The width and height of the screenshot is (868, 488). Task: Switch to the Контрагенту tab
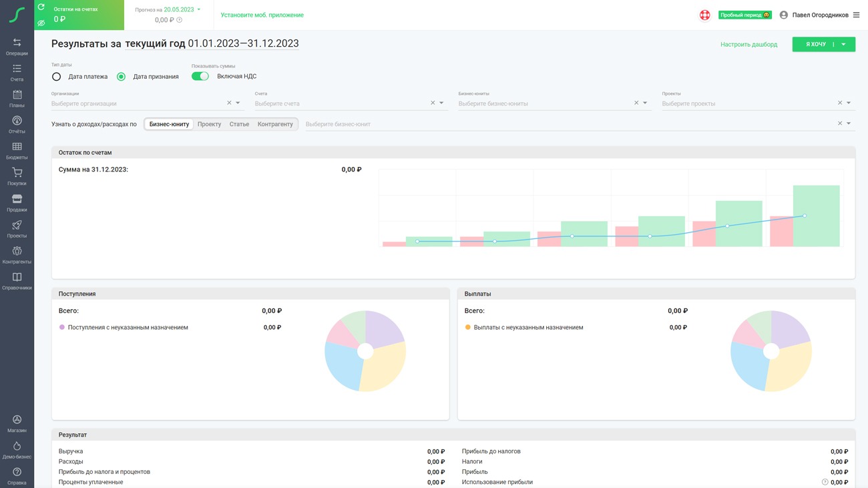[275, 124]
